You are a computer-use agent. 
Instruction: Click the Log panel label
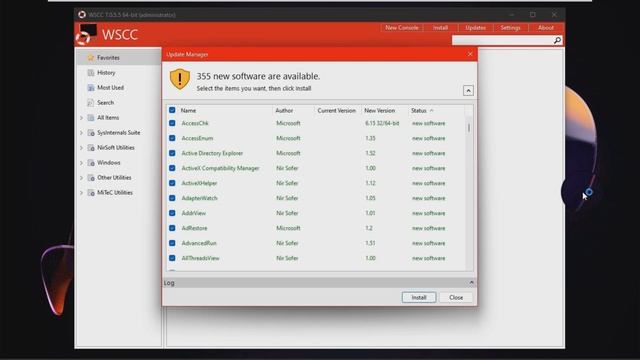(x=169, y=283)
